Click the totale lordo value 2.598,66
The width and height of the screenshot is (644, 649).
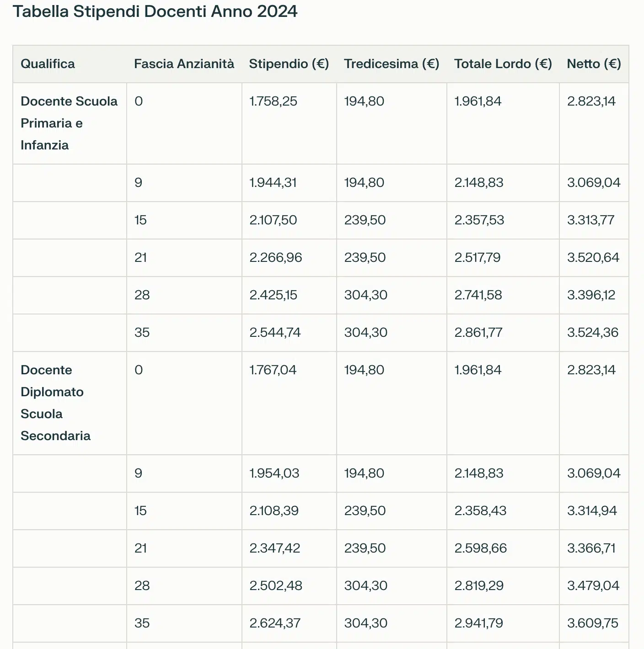480,548
